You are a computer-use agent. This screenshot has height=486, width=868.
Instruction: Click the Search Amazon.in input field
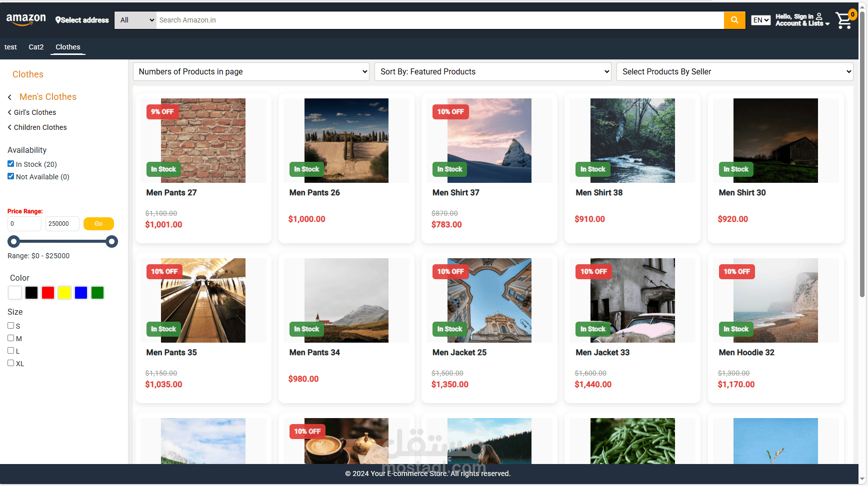pyautogui.click(x=440, y=20)
